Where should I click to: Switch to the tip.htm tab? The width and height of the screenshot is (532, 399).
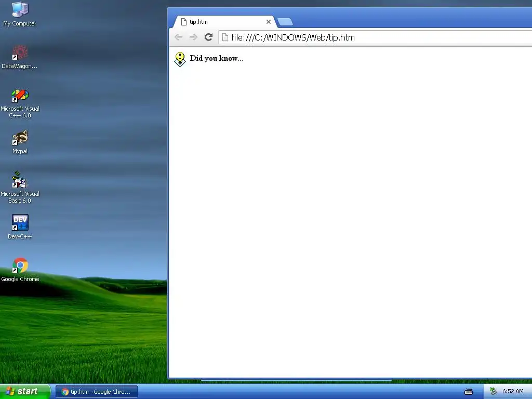(224, 22)
